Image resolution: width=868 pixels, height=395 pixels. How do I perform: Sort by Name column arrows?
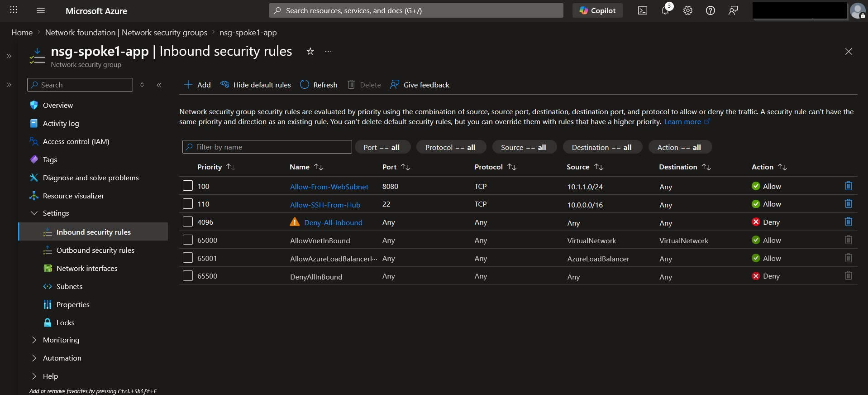(319, 167)
